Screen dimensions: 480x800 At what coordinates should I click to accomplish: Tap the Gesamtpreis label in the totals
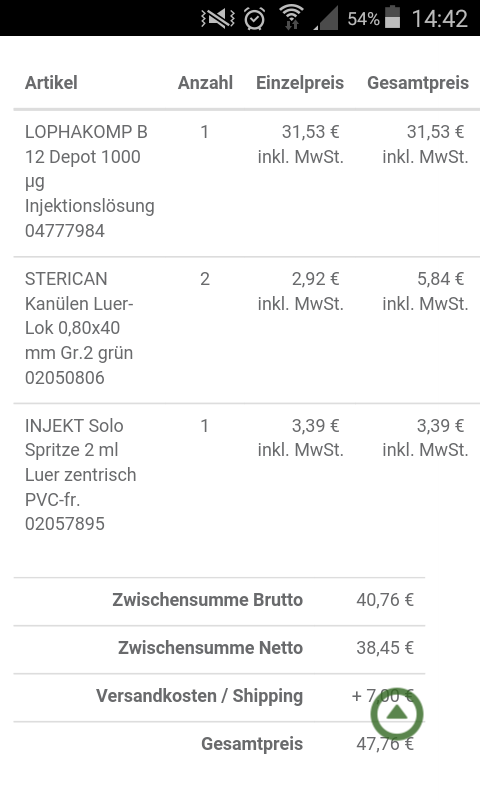[x=252, y=744]
